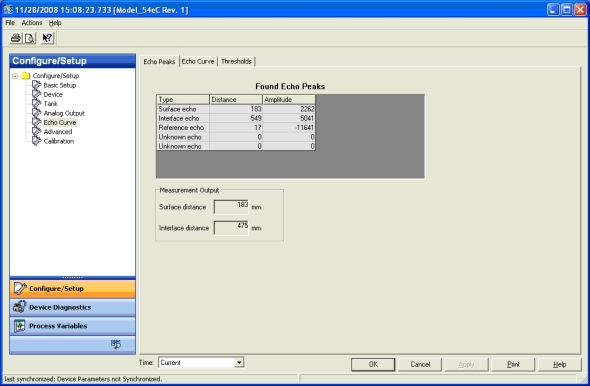Select the Configure/Setup root tree label

click(56, 76)
